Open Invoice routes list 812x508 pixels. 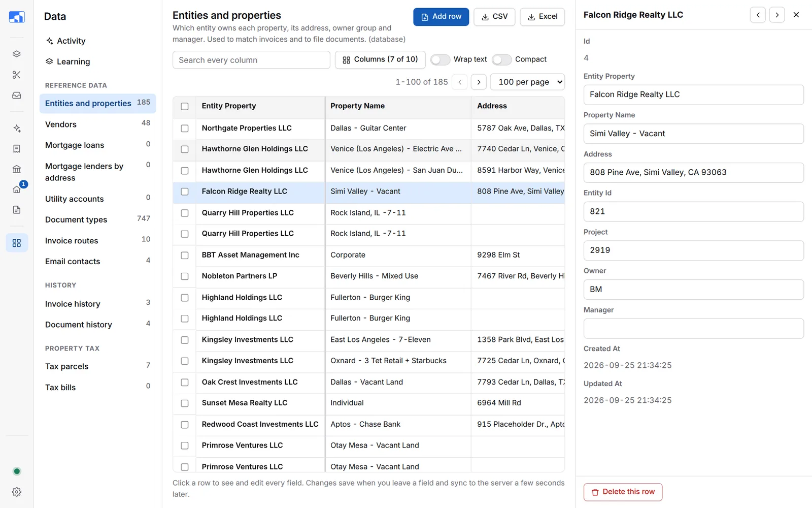pyautogui.click(x=97, y=241)
